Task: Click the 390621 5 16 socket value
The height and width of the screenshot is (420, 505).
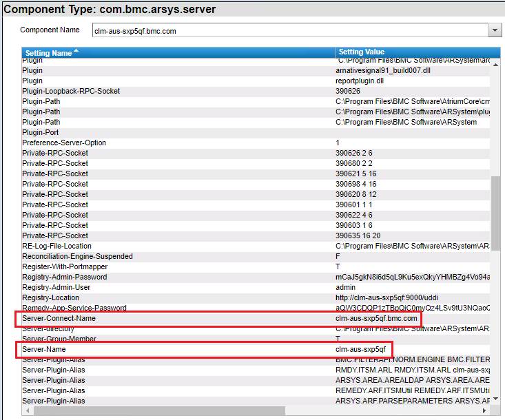Action: (356, 174)
